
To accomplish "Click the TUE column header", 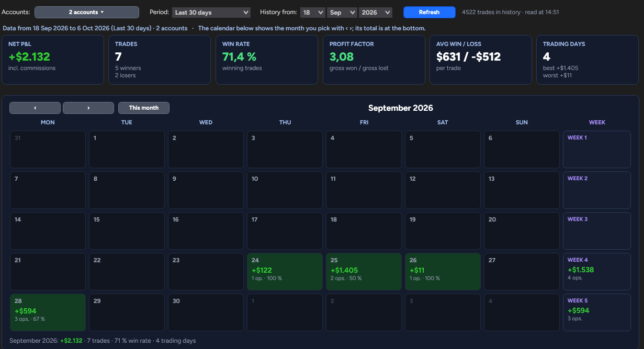I will 127,122.
